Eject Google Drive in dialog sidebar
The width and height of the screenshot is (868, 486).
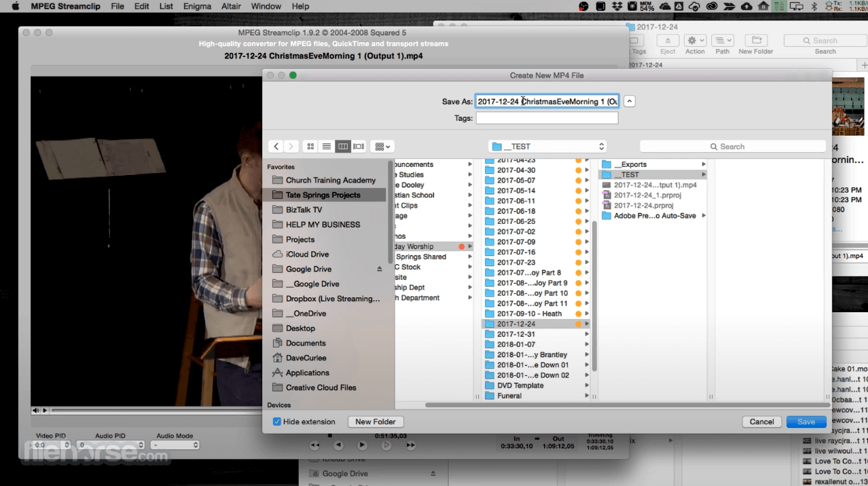click(x=380, y=269)
